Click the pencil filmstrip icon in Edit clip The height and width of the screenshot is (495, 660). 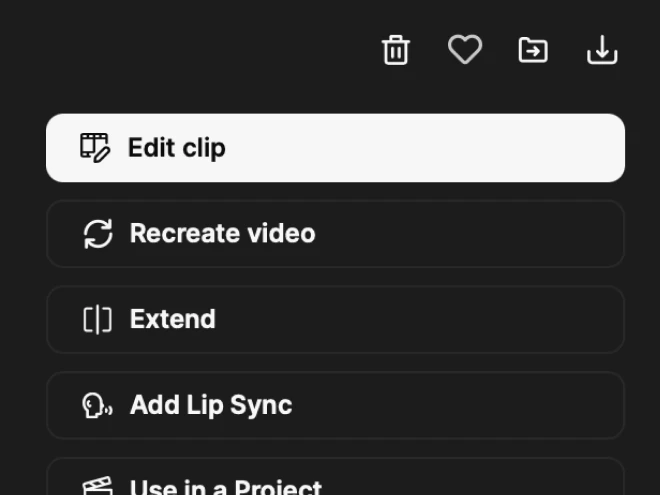[x=95, y=147]
